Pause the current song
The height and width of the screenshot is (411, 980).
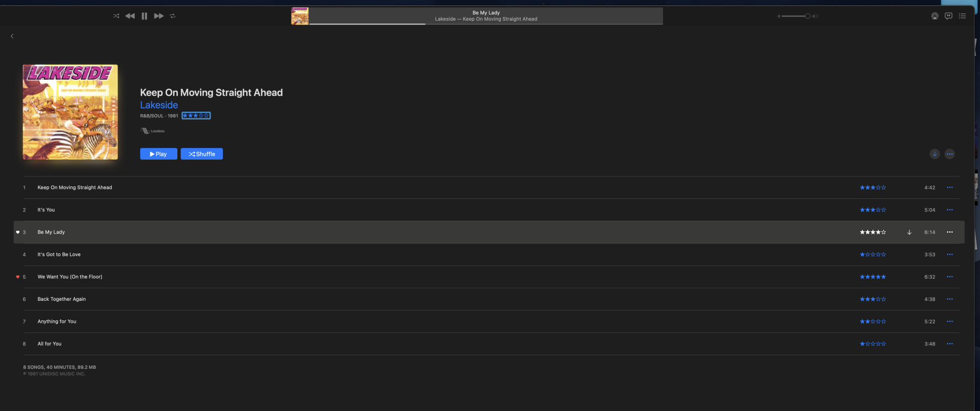tap(144, 16)
